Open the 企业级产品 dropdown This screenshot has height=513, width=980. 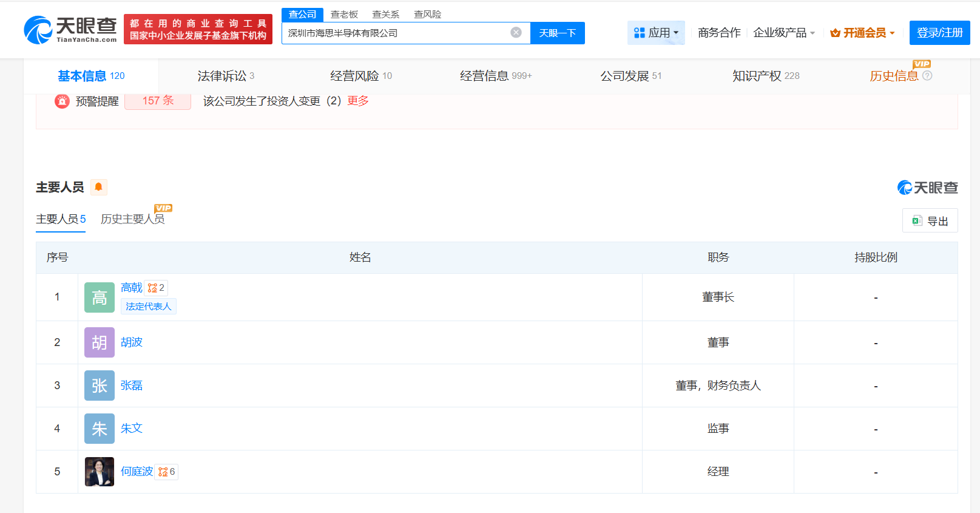point(784,33)
